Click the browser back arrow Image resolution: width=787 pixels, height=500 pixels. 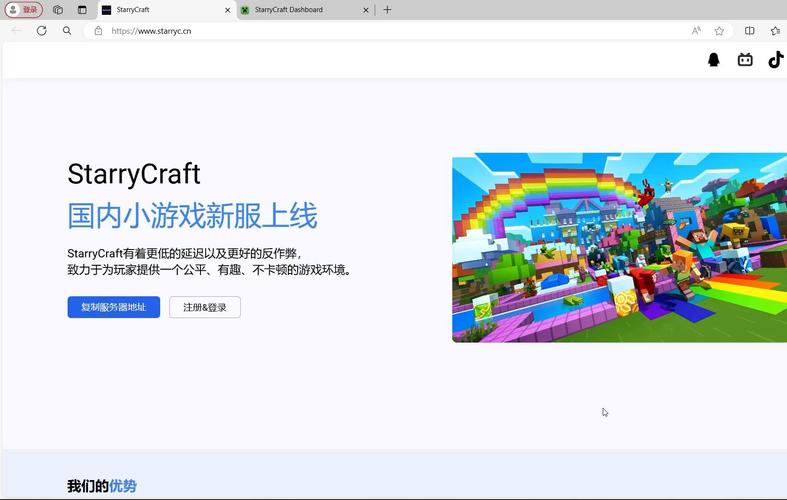pyautogui.click(x=16, y=31)
